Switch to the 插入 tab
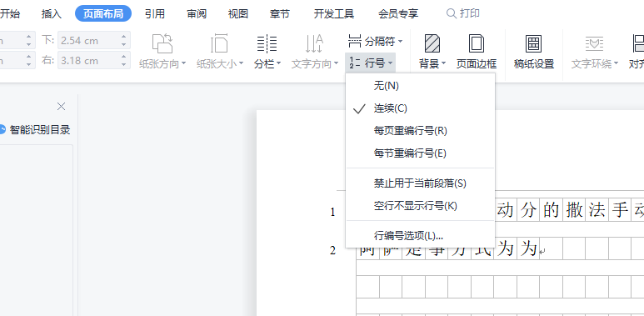The image size is (644, 316). click(52, 13)
